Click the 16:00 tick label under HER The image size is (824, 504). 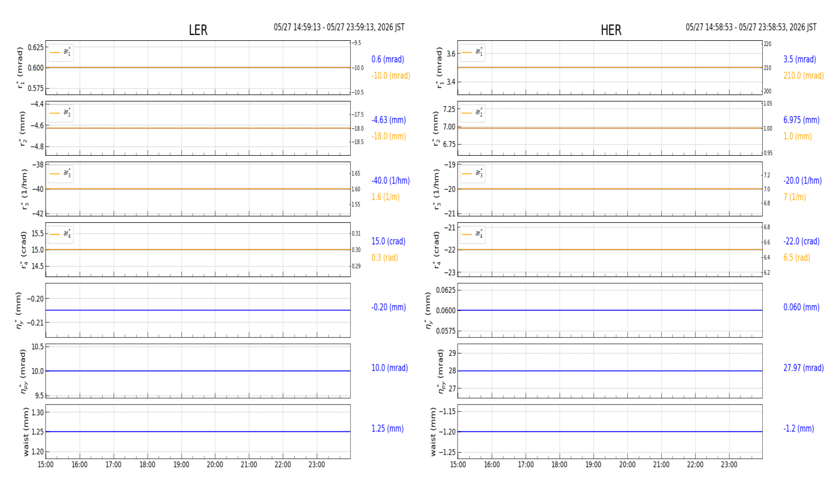click(x=491, y=465)
